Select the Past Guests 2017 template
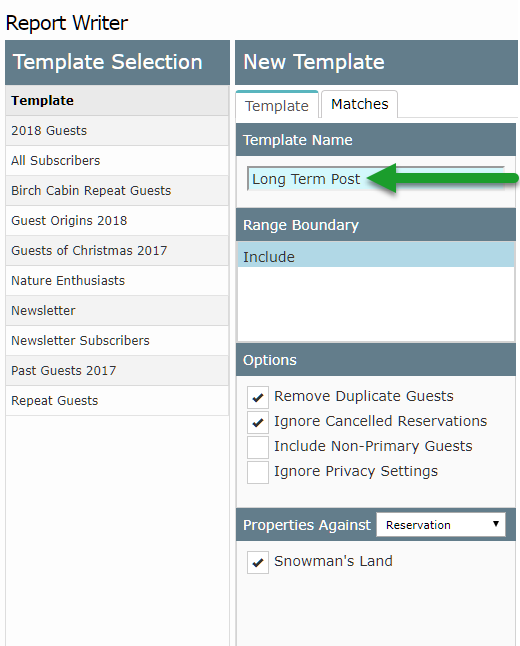This screenshot has width=520, height=646. coord(117,371)
